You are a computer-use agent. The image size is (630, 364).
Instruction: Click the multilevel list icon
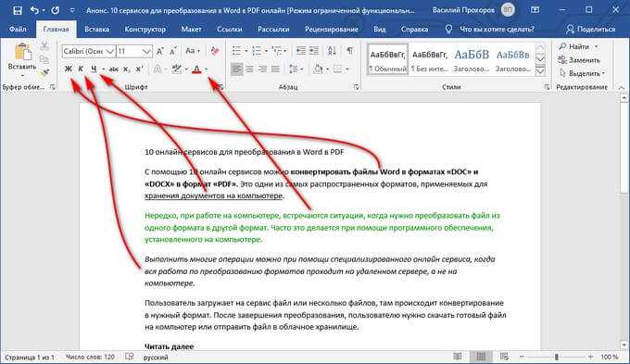tap(276, 51)
